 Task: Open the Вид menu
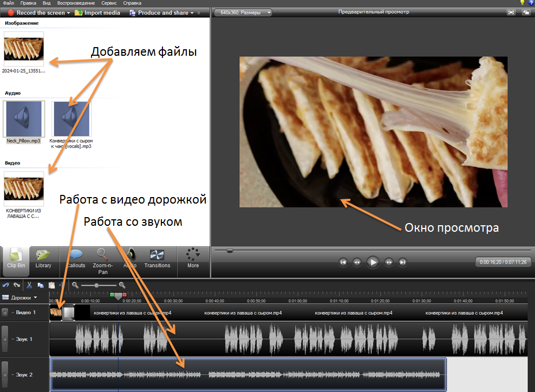click(x=47, y=3)
